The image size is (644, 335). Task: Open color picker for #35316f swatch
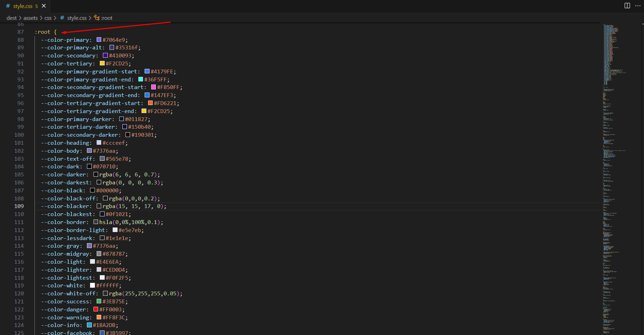(112, 47)
